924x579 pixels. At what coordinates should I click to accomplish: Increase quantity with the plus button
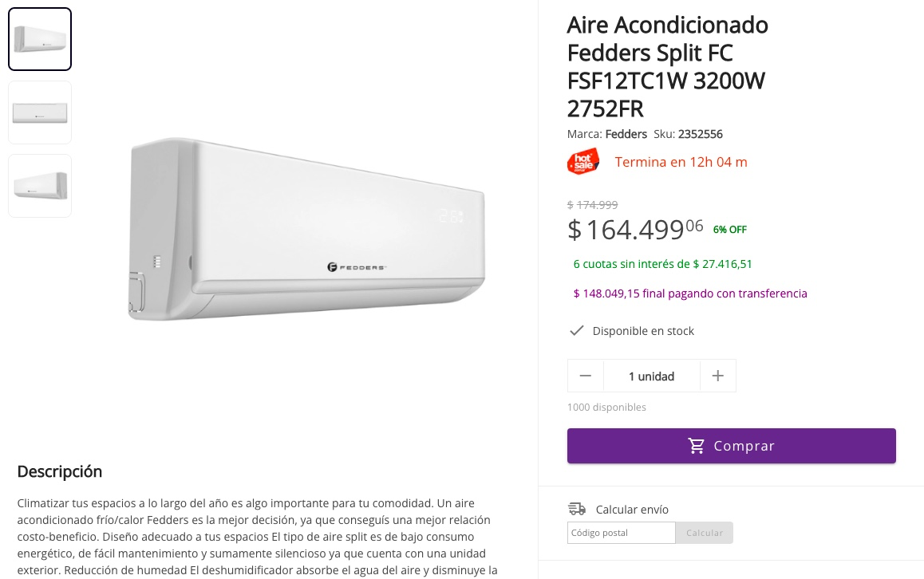coord(717,376)
